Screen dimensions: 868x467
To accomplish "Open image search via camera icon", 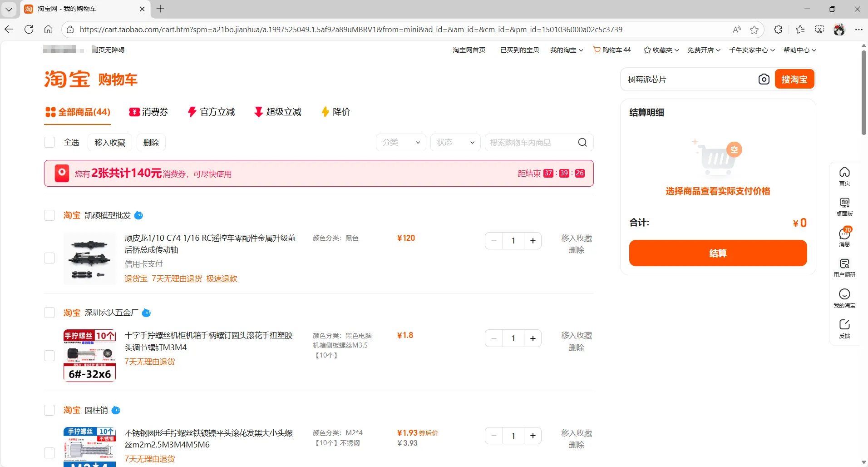I will pos(764,79).
